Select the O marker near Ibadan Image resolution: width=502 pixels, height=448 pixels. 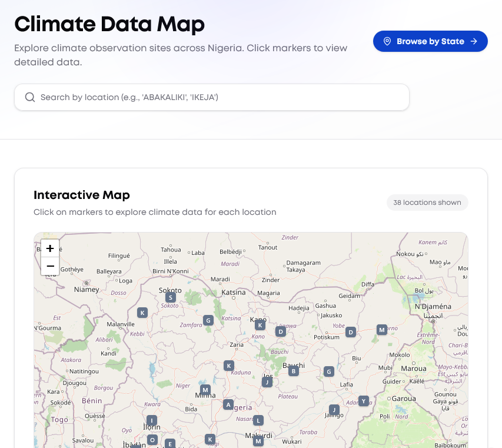pyautogui.click(x=152, y=440)
